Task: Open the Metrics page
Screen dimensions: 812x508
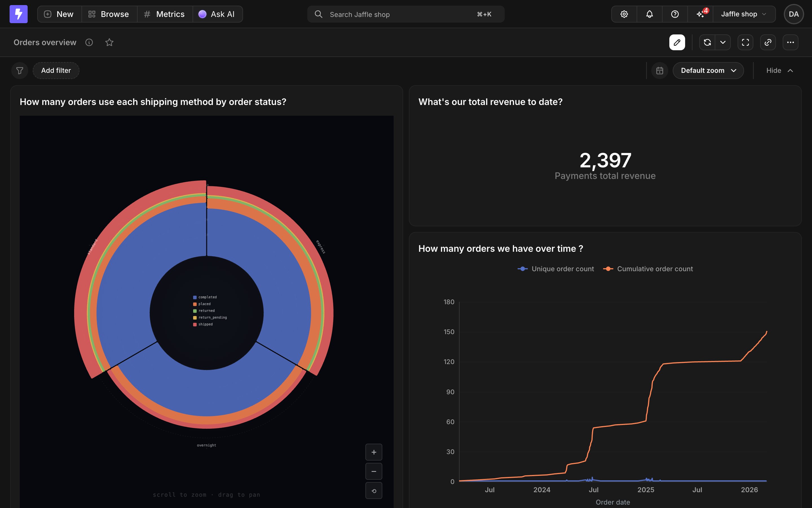Action: click(x=165, y=14)
